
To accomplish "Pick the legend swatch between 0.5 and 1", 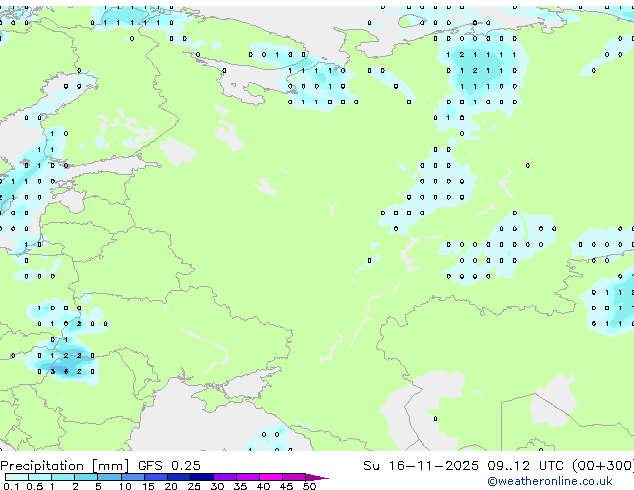I will 40,477.
